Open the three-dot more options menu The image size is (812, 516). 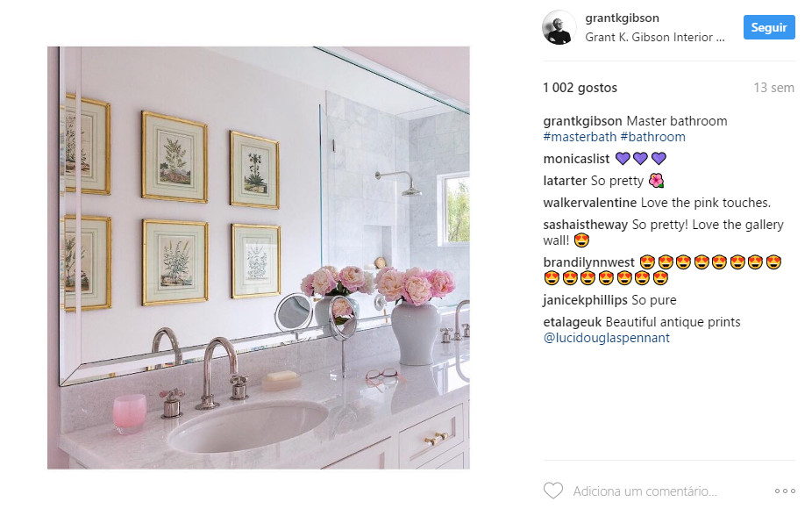click(785, 491)
